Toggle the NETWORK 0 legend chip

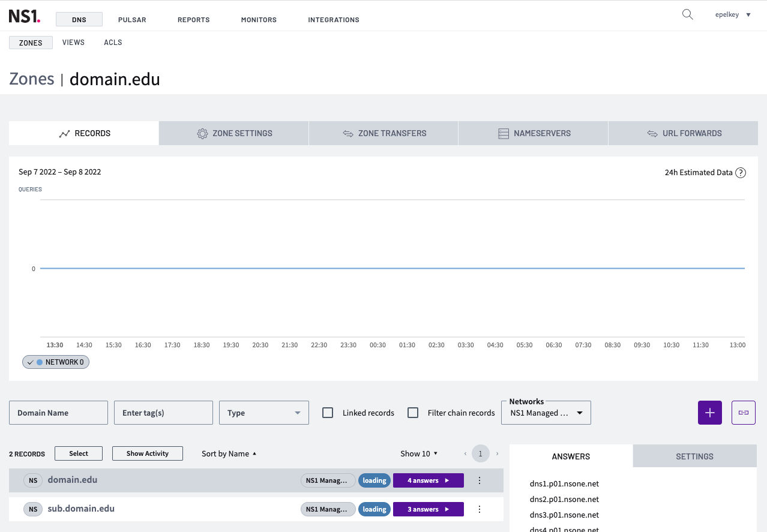pyautogui.click(x=56, y=362)
